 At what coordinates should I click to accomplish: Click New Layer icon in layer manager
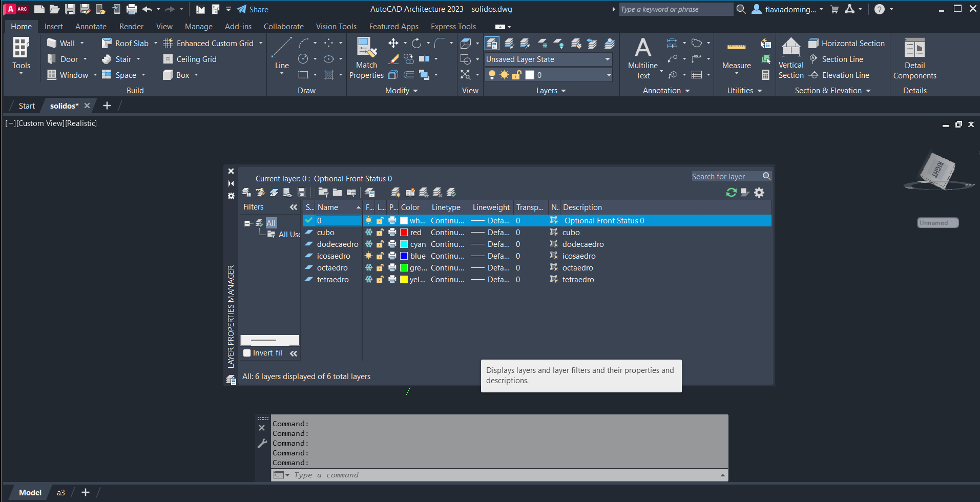pyautogui.click(x=395, y=192)
